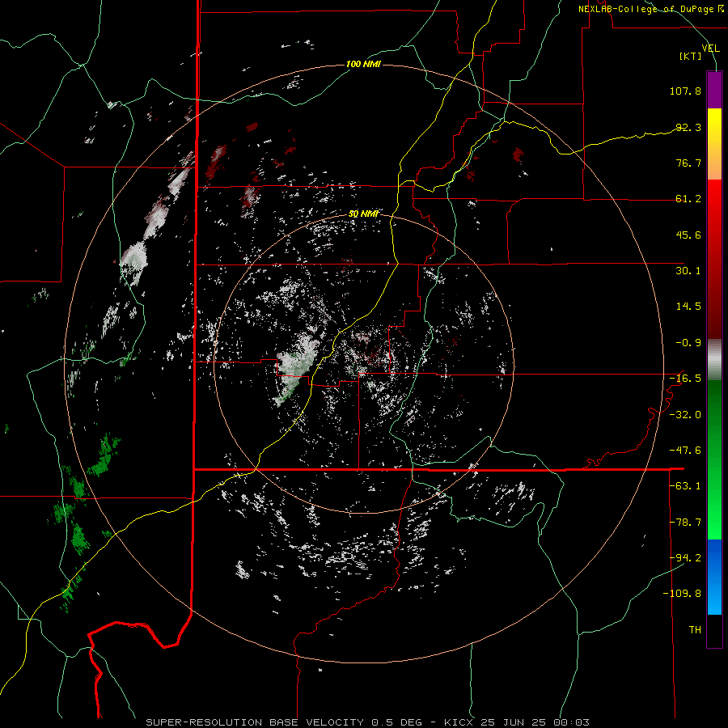728x728 pixels.
Task: Click the Super-Resolution Base Velocity caption text
Action: click(x=368, y=722)
